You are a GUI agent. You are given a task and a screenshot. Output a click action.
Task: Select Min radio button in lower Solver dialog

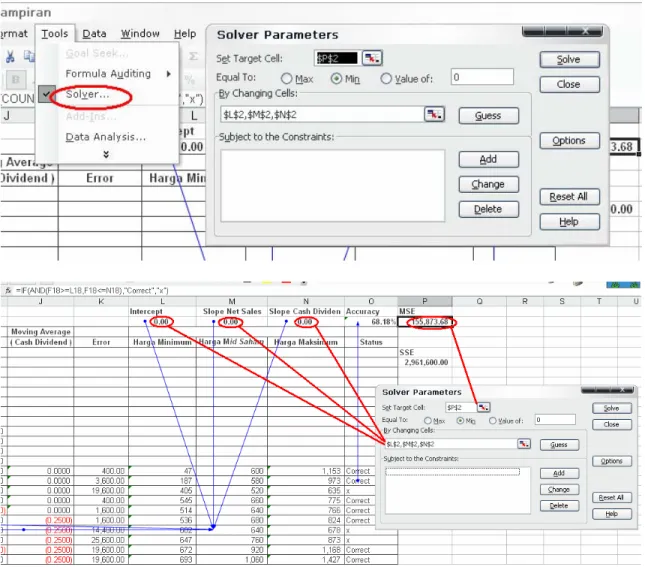point(460,421)
